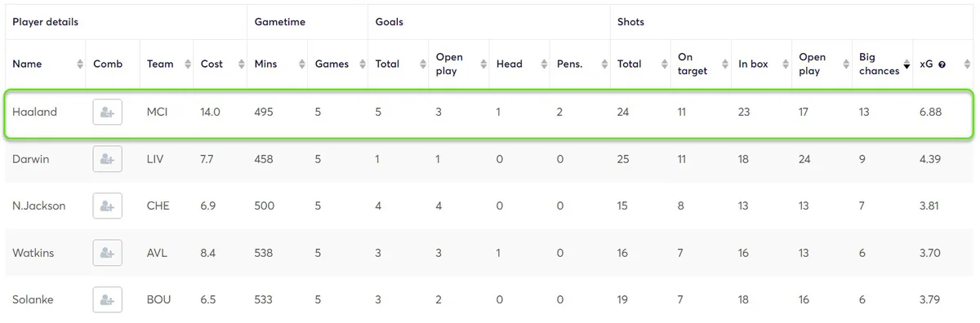The image size is (980, 323).
Task: Select the Darwin table row
Action: (490, 159)
